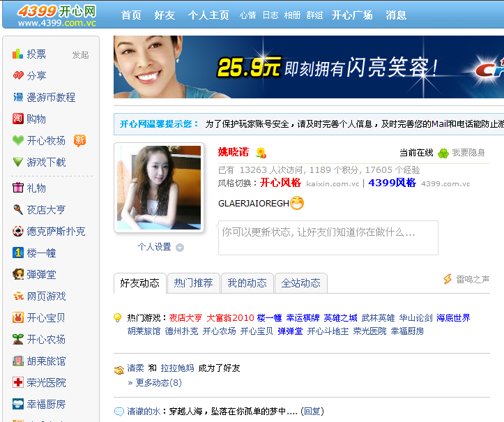Click the 楼一幢 number one icon
Screen dimensions: 504x422
point(18,253)
